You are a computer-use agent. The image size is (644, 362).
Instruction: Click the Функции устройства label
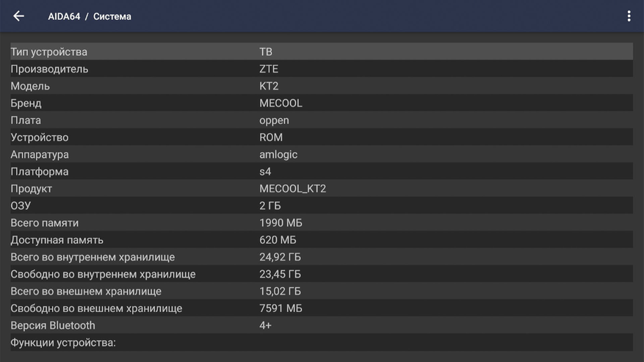63,342
